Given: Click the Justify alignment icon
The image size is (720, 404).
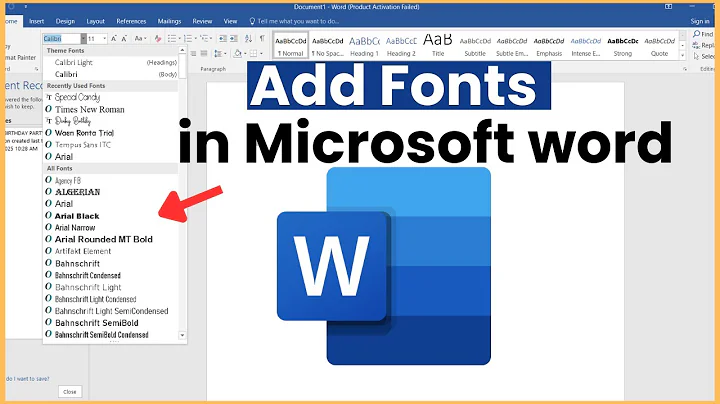Looking at the screenshot, I should point(204,54).
